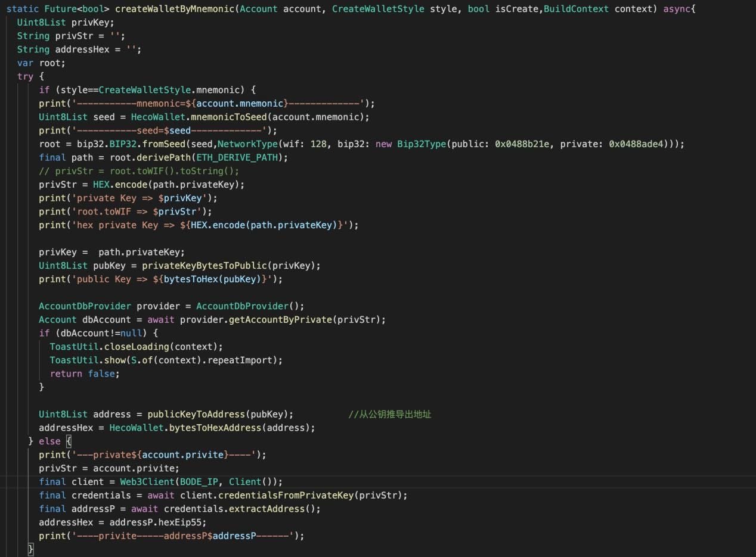Click the print line with 'account.privite'

point(153,455)
